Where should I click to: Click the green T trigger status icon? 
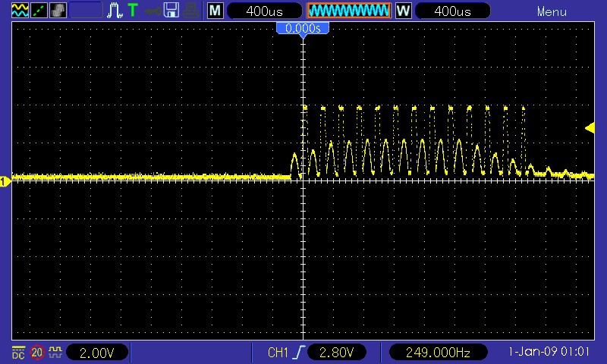click(x=133, y=11)
